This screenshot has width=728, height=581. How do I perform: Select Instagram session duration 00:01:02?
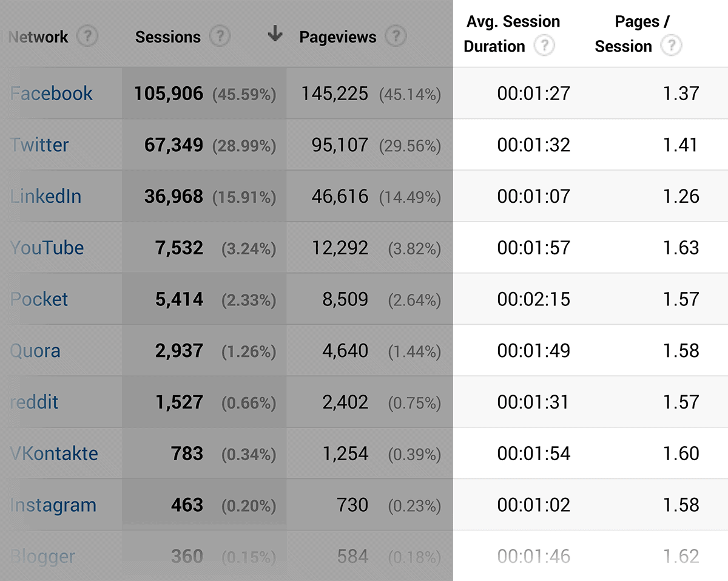[x=533, y=505]
